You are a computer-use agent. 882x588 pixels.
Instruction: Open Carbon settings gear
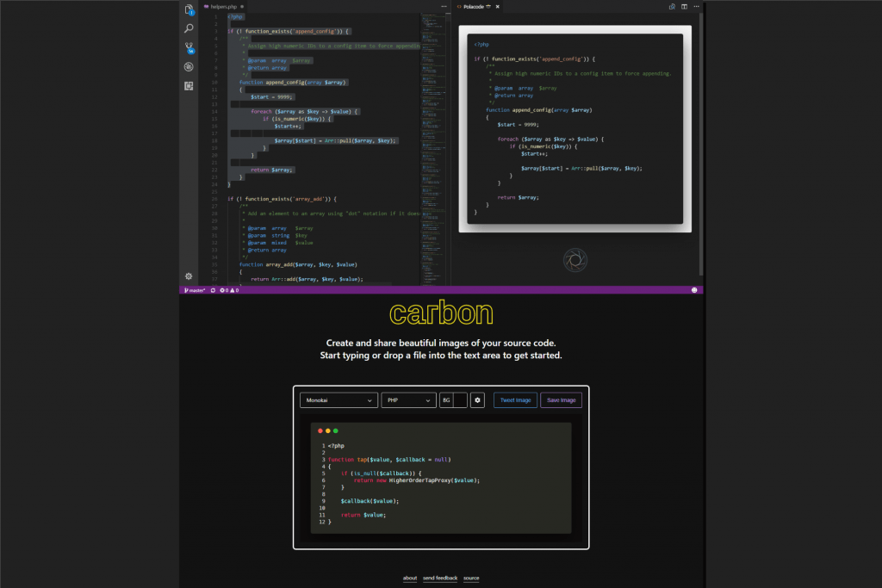pyautogui.click(x=477, y=400)
